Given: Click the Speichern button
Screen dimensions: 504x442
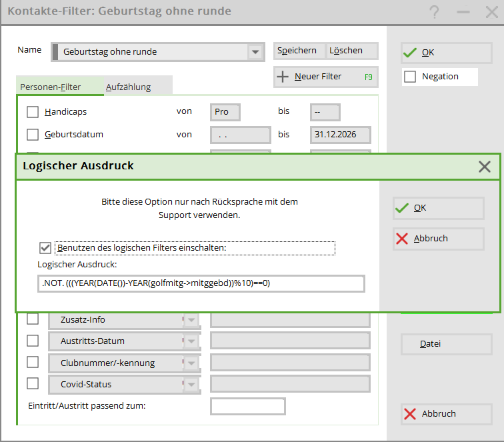Looking at the screenshot, I should tap(297, 51).
